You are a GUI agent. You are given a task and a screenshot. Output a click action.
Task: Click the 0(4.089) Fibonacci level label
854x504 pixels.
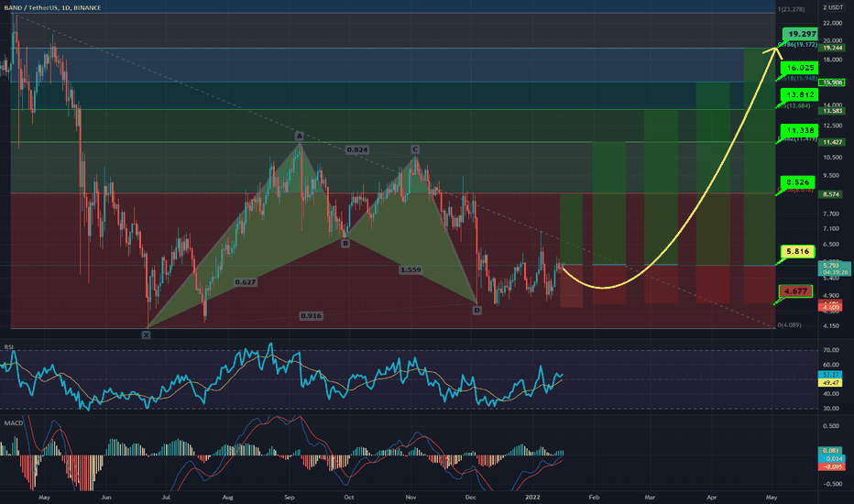pos(789,325)
